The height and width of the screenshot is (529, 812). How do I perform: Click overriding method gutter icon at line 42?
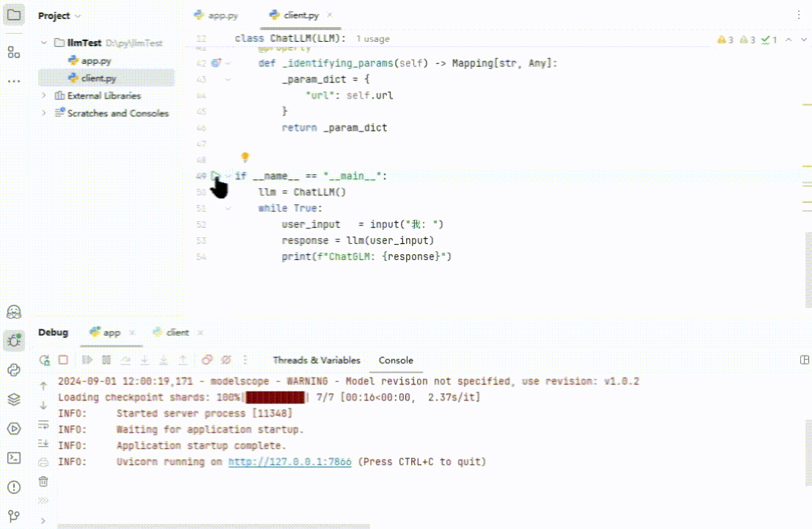[216, 63]
